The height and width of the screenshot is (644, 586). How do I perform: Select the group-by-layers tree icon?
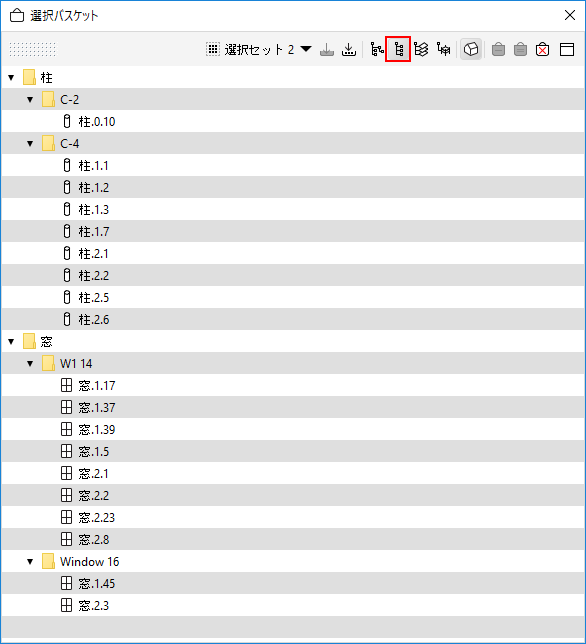421,50
